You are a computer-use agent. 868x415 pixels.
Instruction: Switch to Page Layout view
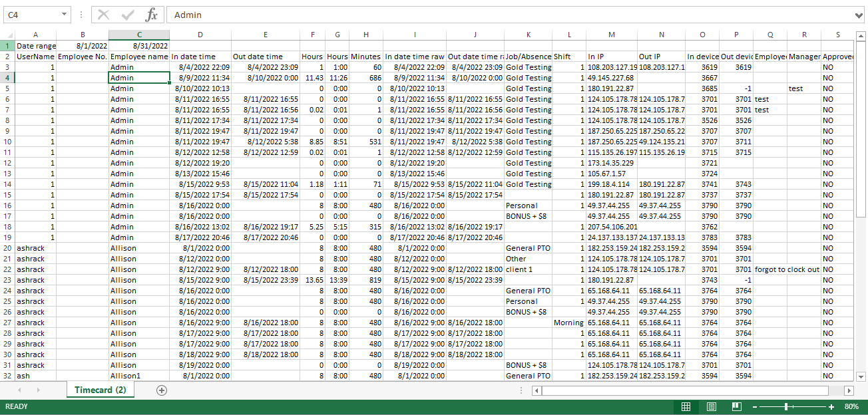pyautogui.click(x=711, y=406)
